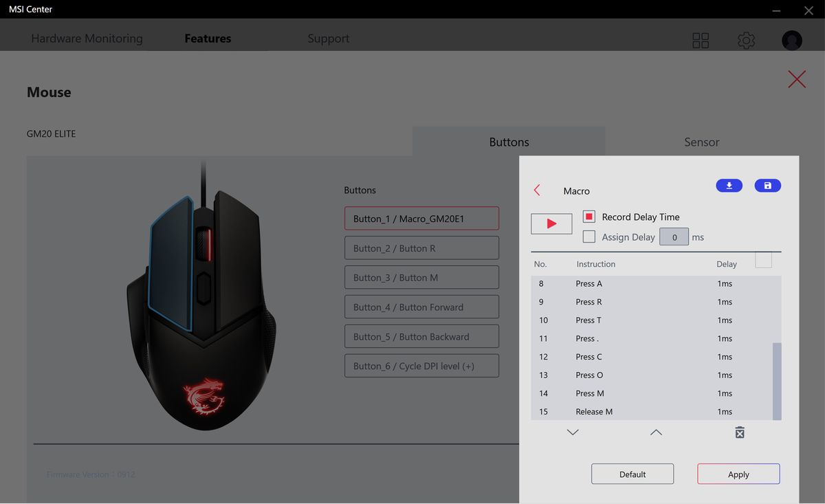Select row 9 Press R
The image size is (825, 504).
(652, 302)
